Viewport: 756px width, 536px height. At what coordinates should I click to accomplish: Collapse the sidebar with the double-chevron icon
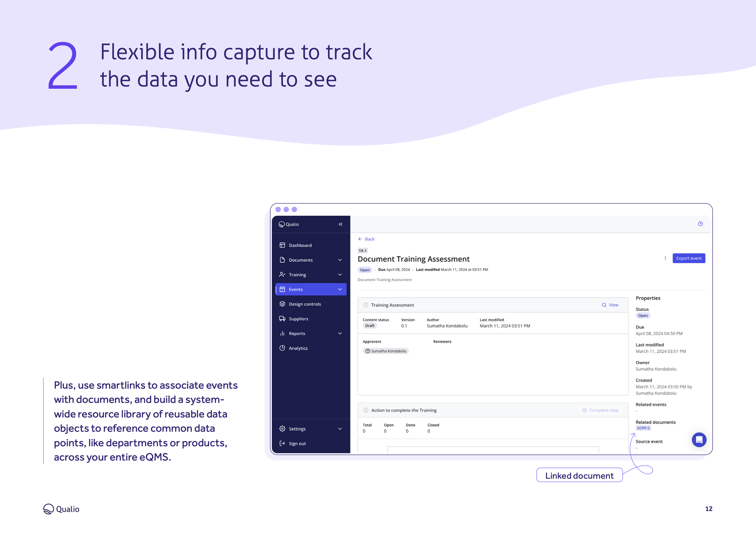340,224
